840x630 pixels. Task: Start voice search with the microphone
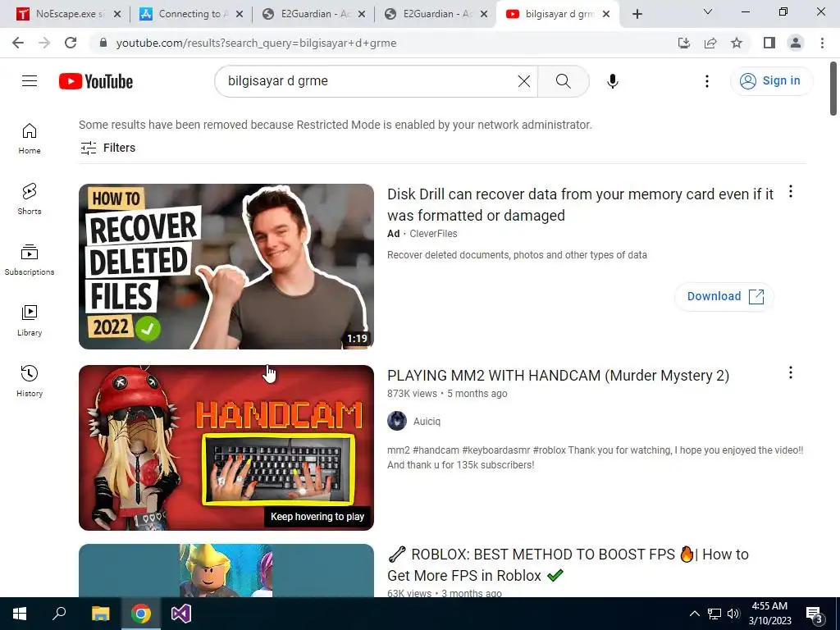coord(612,81)
